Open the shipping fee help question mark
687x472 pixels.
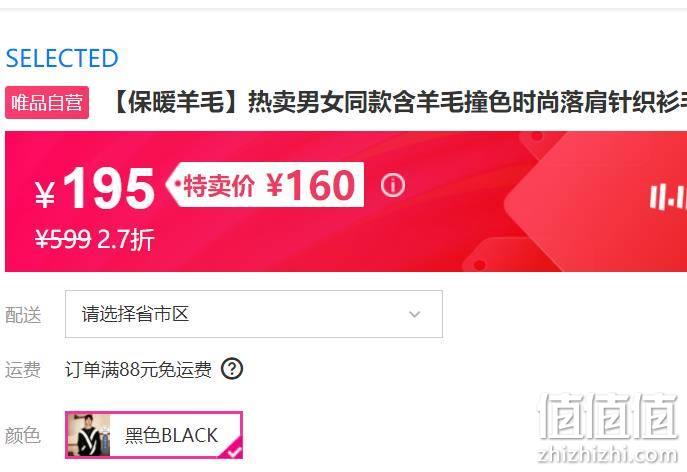(232, 369)
